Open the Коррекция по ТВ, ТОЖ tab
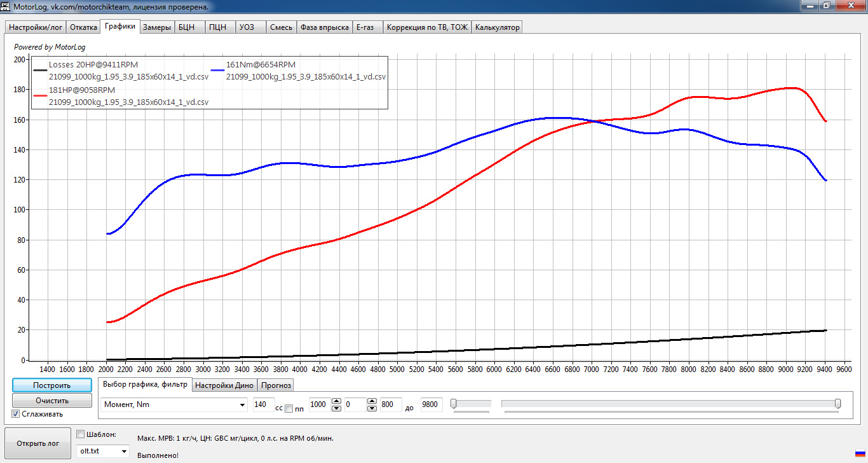Viewport: 868px width, 463px height. (x=427, y=27)
